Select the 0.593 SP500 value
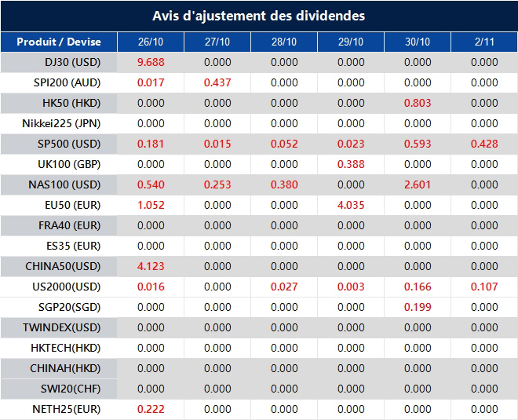 tap(418, 144)
